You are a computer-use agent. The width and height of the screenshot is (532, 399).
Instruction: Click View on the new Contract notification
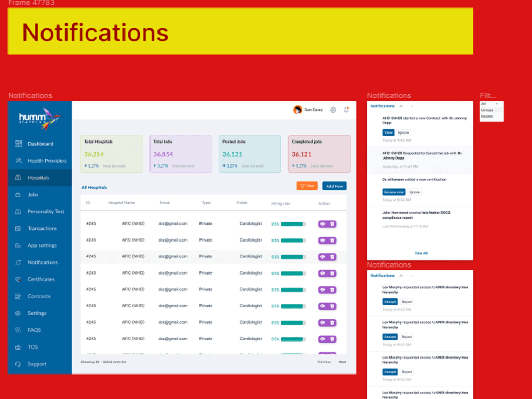[388, 132]
